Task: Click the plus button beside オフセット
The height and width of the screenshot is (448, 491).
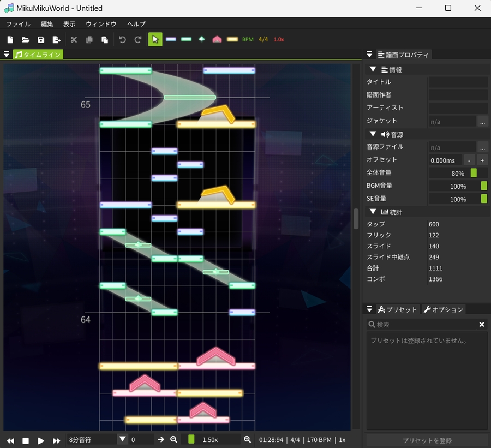Action: [x=482, y=160]
